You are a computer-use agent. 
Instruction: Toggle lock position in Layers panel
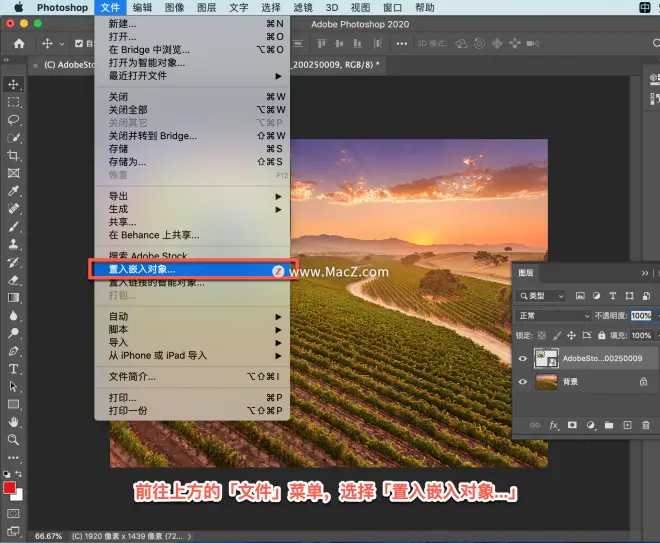click(x=571, y=335)
